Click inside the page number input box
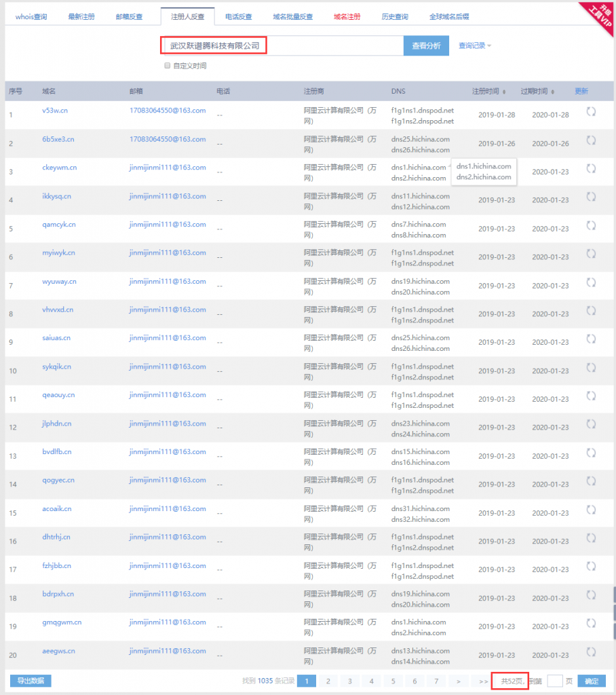 pyautogui.click(x=554, y=680)
